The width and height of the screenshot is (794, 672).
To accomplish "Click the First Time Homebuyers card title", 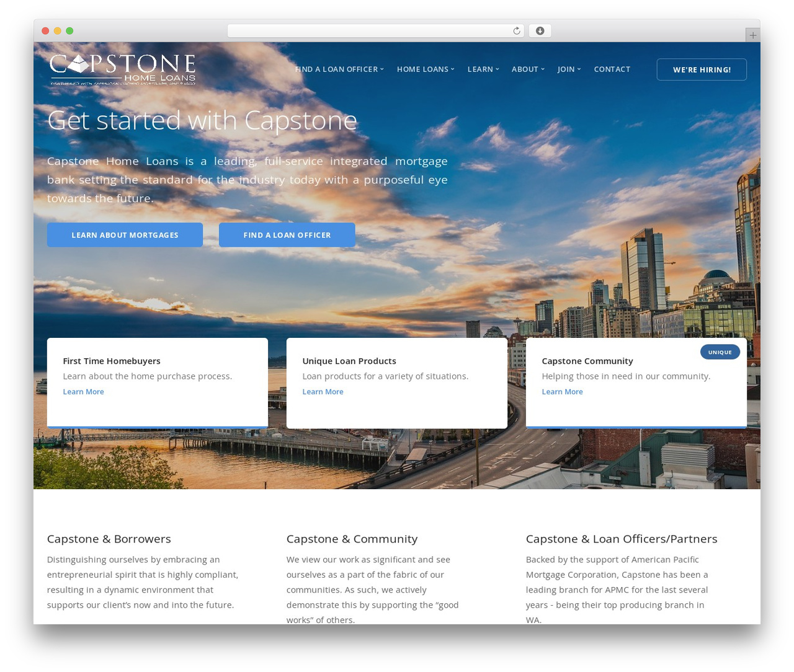I will (x=112, y=361).
